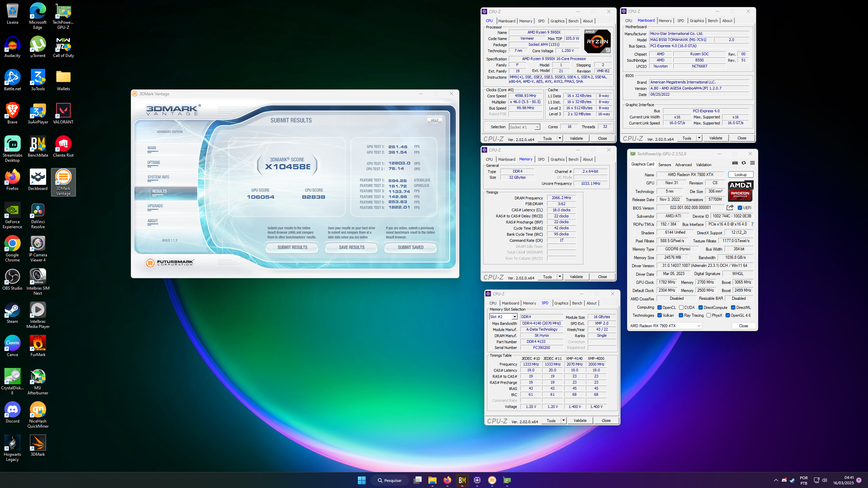Switch to About tab in CPU-Z Memory window

click(588, 159)
